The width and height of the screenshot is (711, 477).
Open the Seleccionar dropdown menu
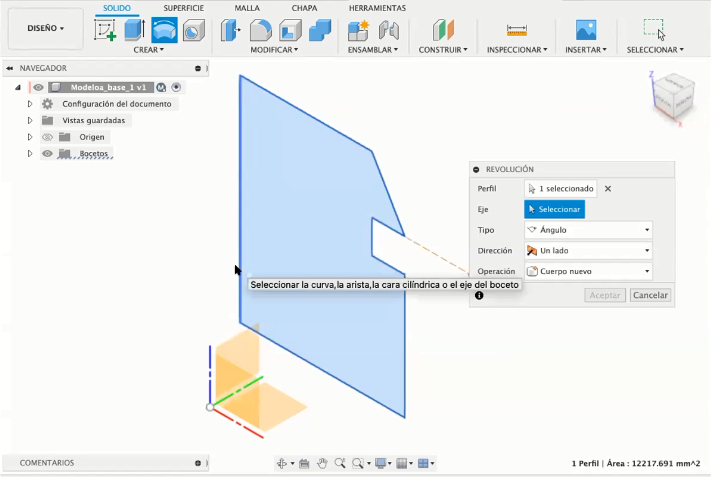coord(655,50)
